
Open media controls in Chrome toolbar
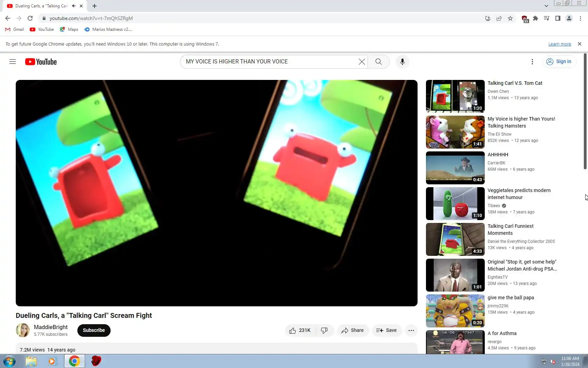click(x=547, y=18)
